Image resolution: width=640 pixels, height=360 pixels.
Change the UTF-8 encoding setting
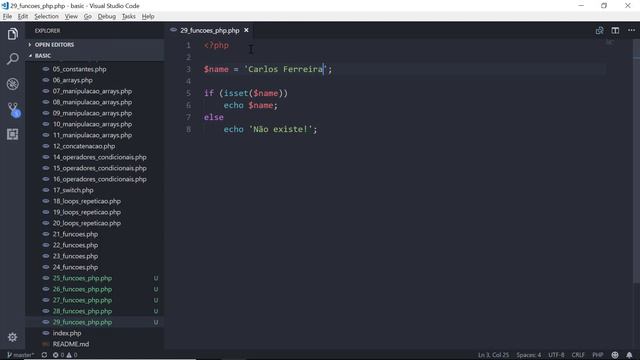[x=556, y=355]
